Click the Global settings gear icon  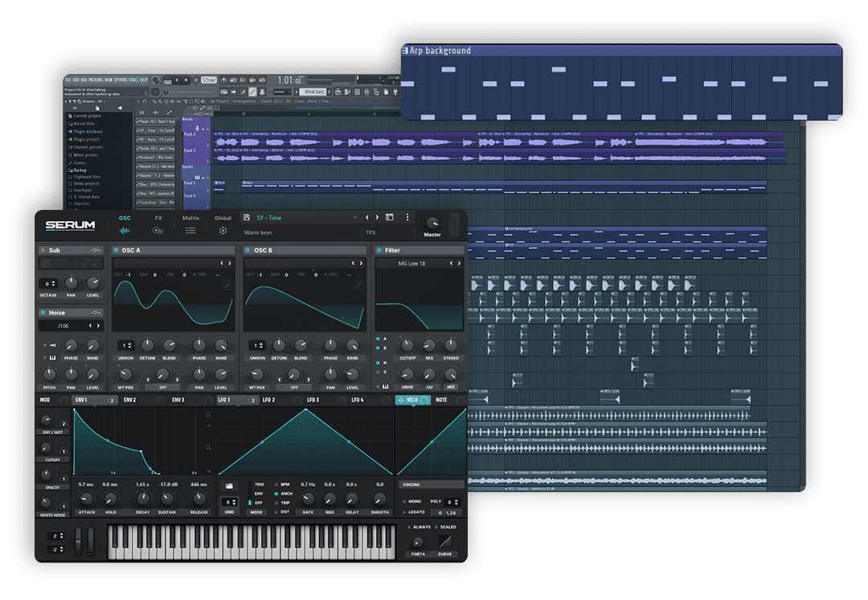tap(223, 231)
